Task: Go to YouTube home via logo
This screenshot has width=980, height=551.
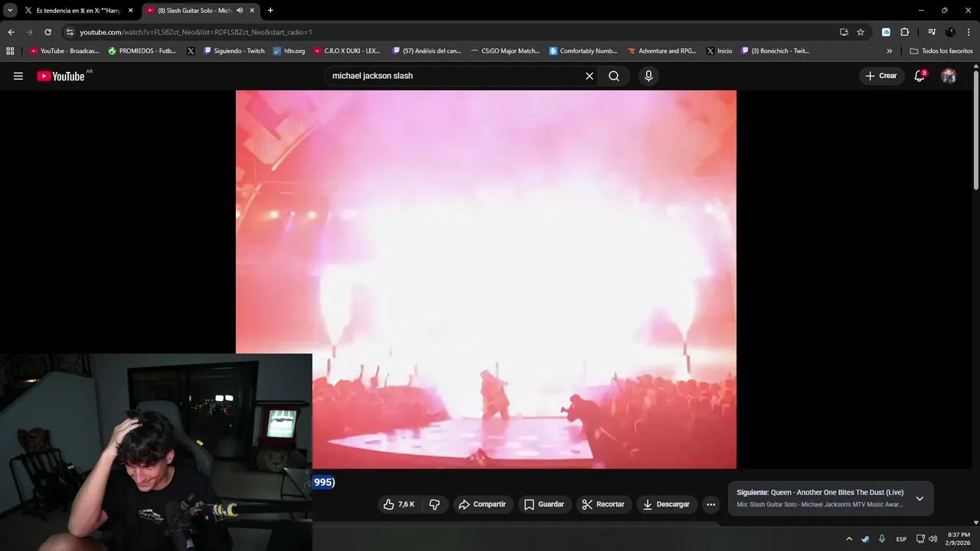Action: click(x=60, y=76)
